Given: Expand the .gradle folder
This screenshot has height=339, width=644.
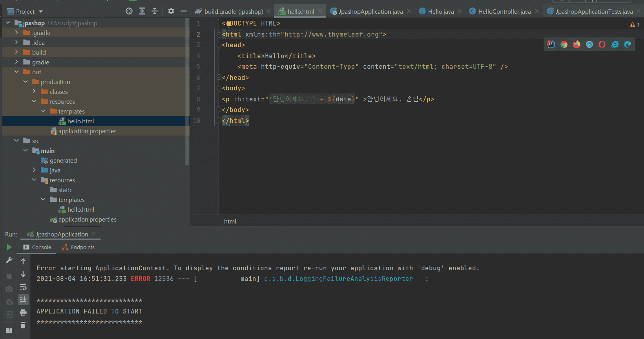Looking at the screenshot, I should point(16,33).
